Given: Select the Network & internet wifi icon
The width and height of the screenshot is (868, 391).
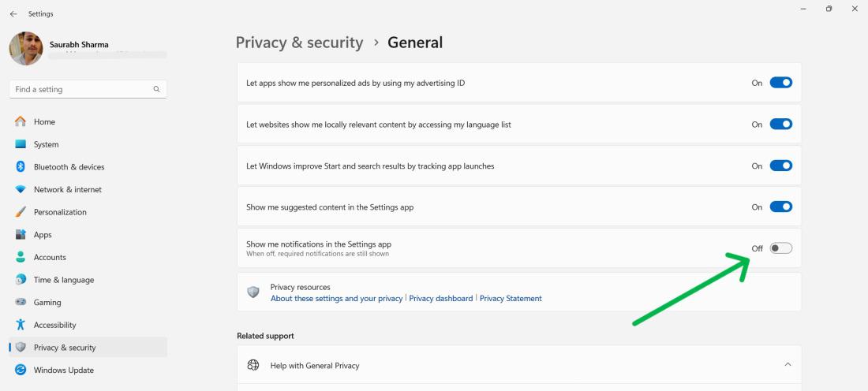Looking at the screenshot, I should pos(21,190).
